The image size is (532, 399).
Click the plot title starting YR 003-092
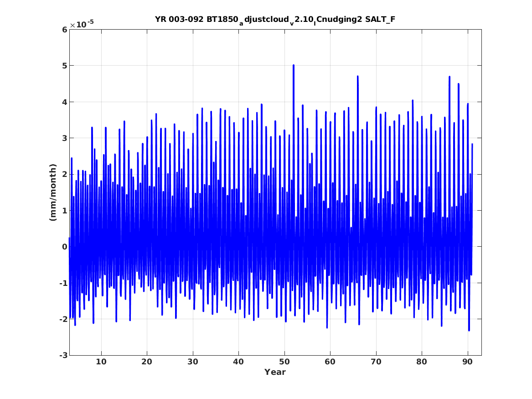pyautogui.click(x=275, y=20)
